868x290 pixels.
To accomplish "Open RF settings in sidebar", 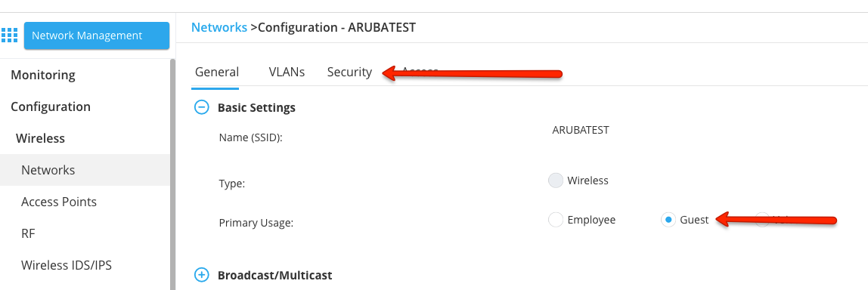I will 28,233.
